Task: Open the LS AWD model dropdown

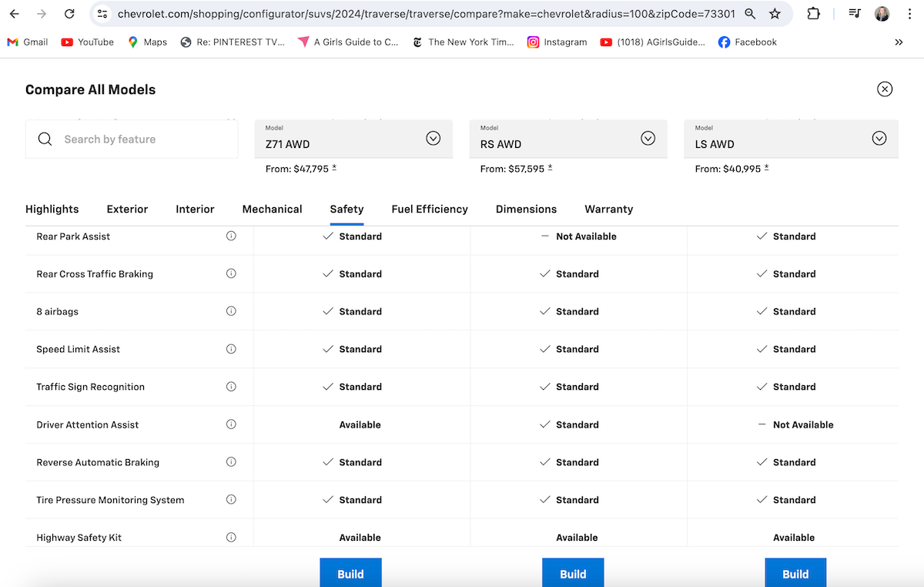Action: pyautogui.click(x=879, y=138)
